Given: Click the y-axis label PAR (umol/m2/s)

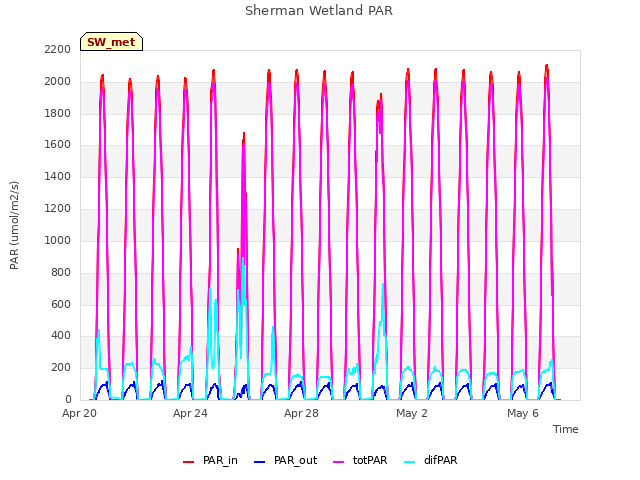Looking at the screenshot, I should (14, 225).
